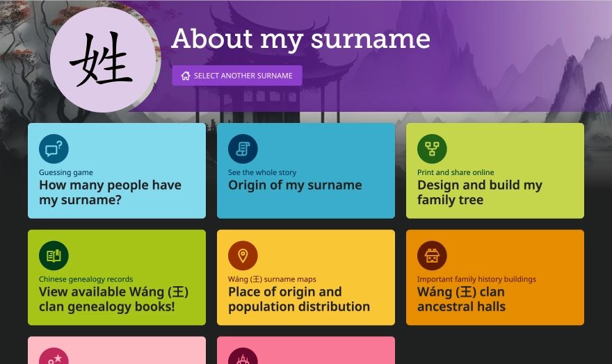This screenshot has height=364, width=612.
Task: Click the surname character circle
Action: (x=102, y=60)
